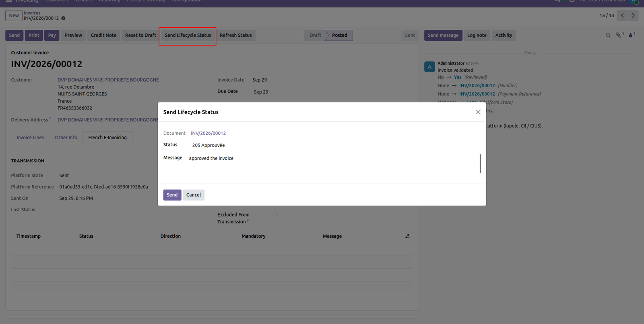644x324 pixels.
Task: Open the column options icon in the status table
Action: pyautogui.click(x=407, y=236)
